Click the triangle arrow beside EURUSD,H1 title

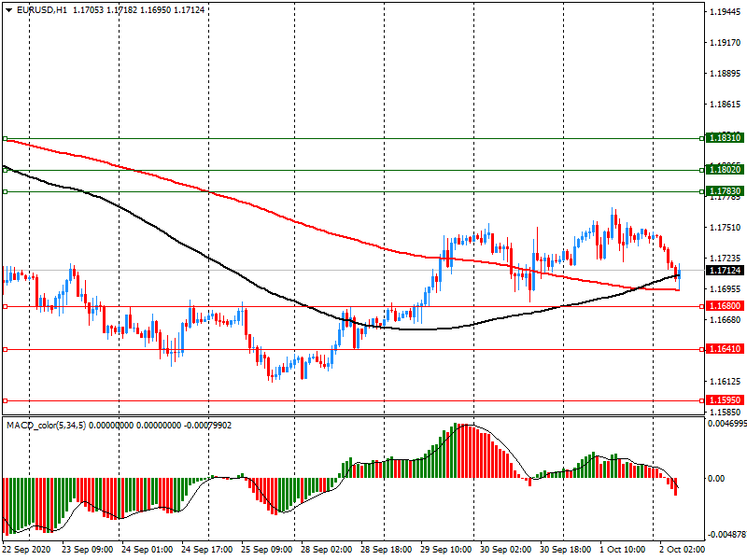8,9
